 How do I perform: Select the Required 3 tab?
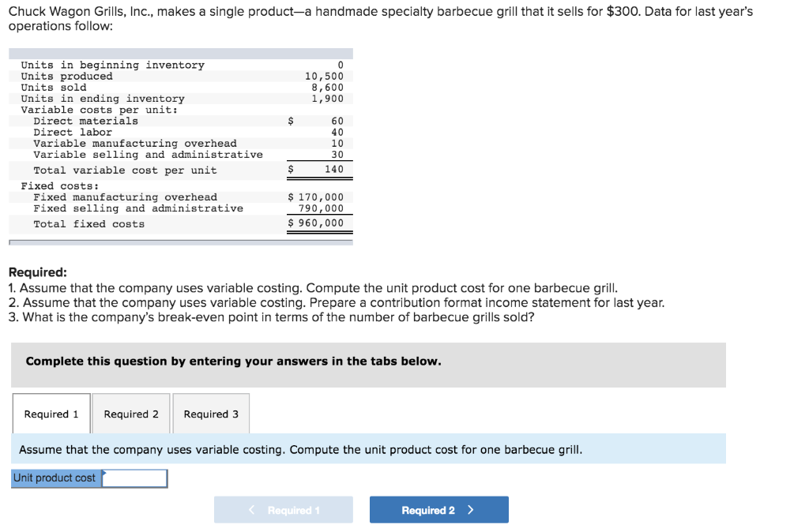[x=211, y=414]
